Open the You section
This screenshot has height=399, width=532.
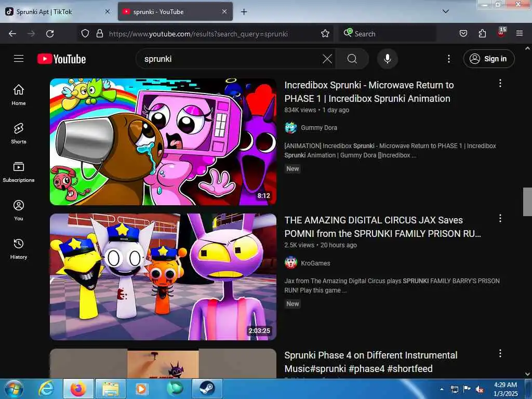pyautogui.click(x=19, y=210)
